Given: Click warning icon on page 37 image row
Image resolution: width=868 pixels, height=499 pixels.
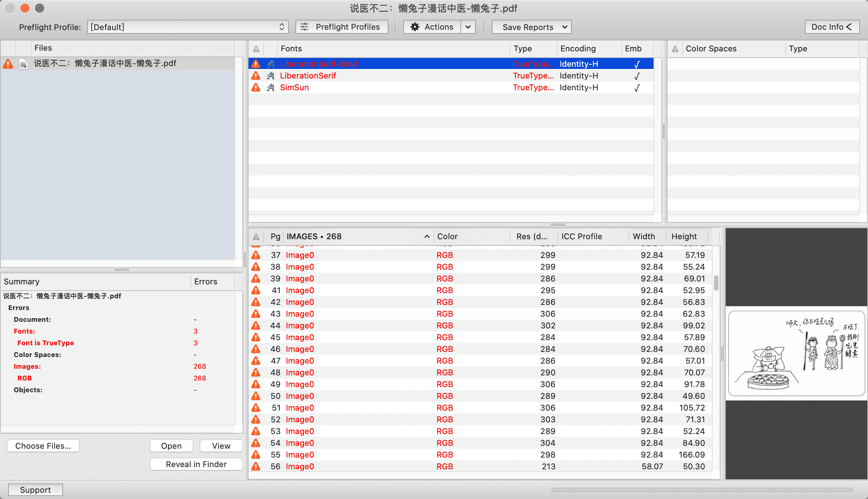Looking at the screenshot, I should (x=256, y=255).
